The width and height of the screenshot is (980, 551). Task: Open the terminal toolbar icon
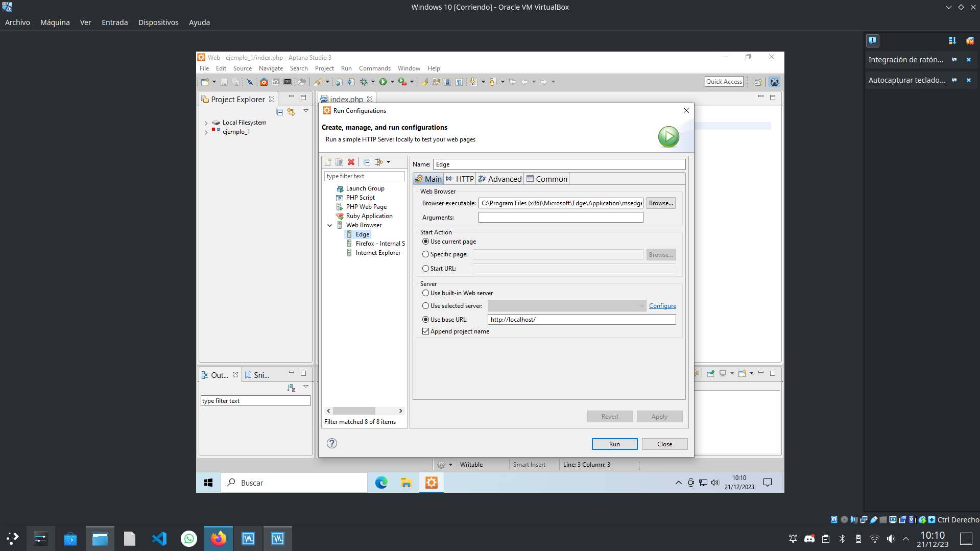(288, 82)
